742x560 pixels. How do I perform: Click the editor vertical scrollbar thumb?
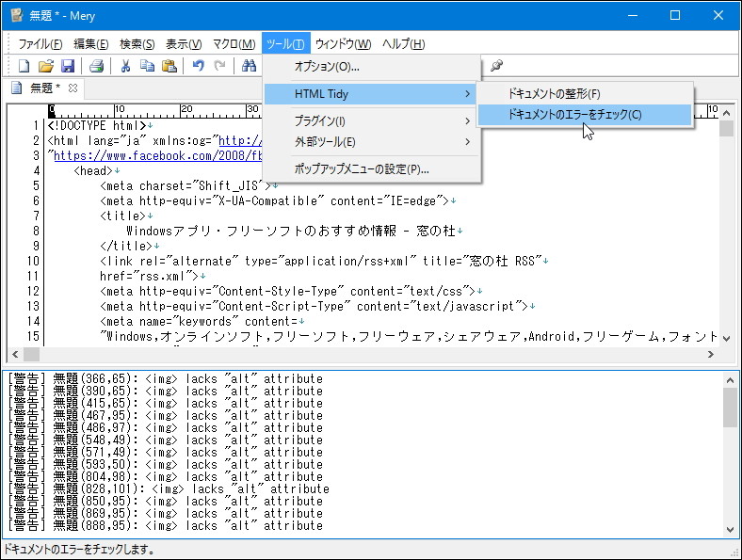point(726,128)
